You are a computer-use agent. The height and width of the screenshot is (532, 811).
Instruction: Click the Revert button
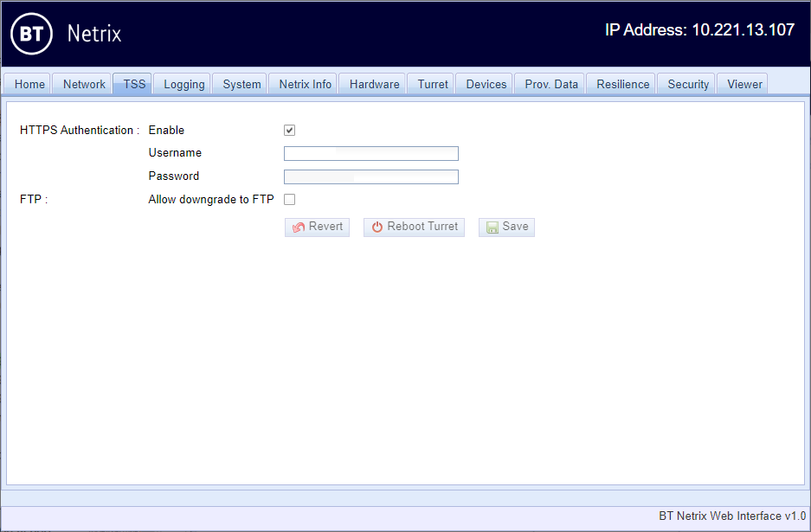(x=317, y=227)
